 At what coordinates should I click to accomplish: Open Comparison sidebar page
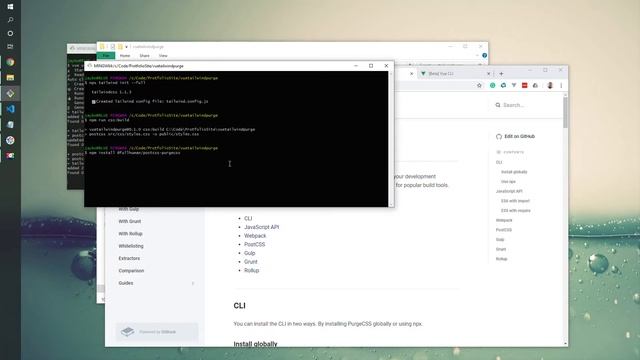coord(131,271)
